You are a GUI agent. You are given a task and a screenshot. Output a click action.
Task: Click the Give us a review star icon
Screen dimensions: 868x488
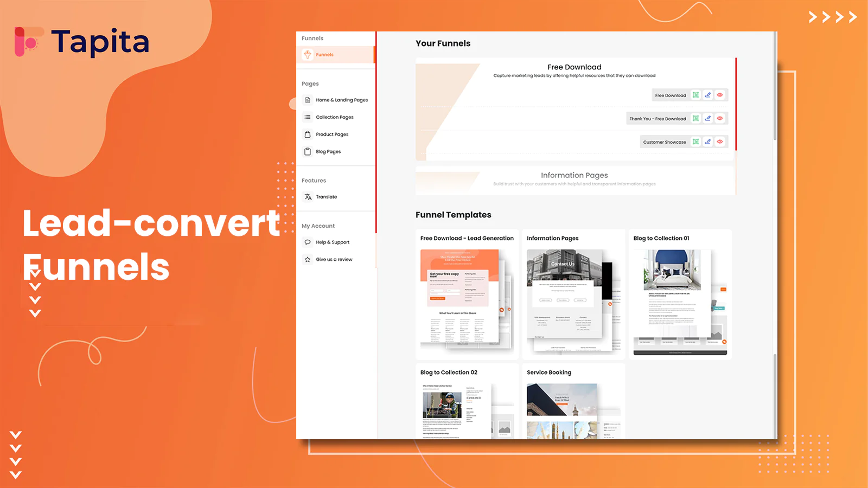[x=308, y=260]
